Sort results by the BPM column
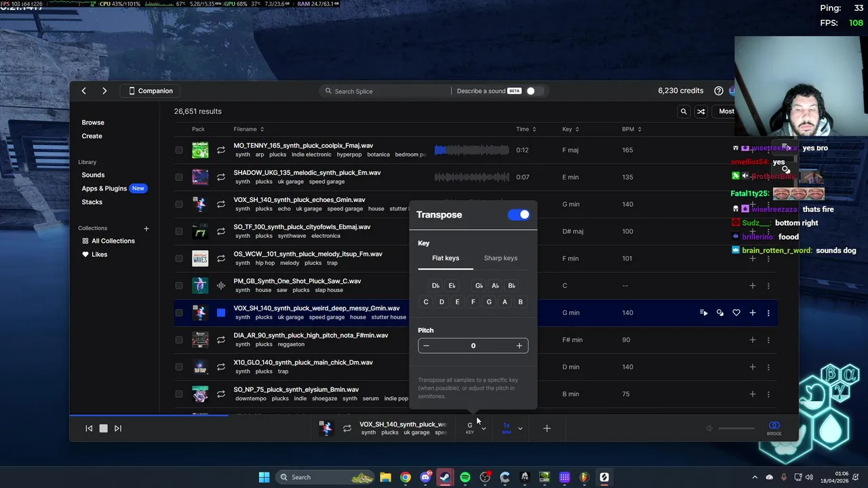This screenshot has height=488, width=868. click(x=631, y=129)
